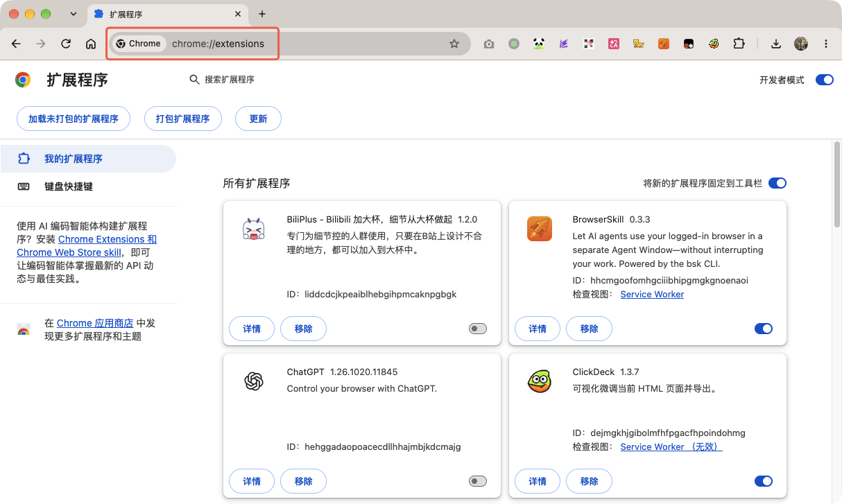842x504 pixels.
Task: Open 详情 for BiliPlus
Action: pos(252,329)
